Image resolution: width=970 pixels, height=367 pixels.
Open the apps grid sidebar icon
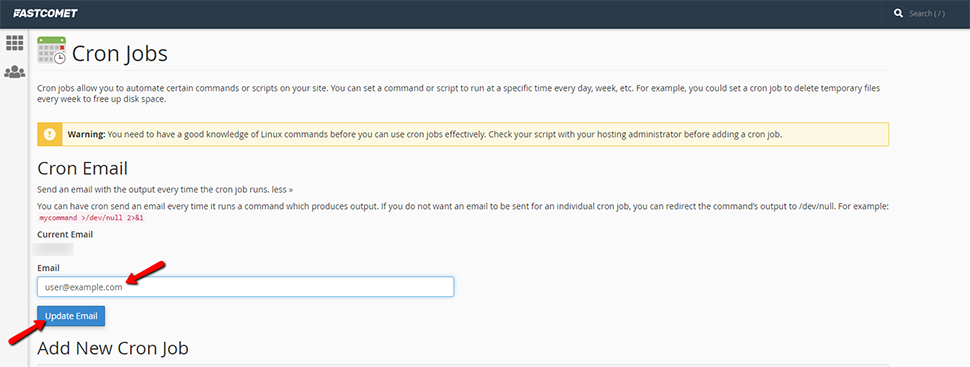point(14,43)
